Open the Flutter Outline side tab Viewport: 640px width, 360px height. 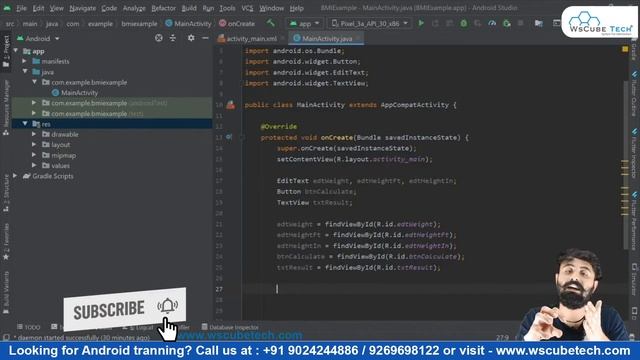pyautogui.click(x=634, y=93)
